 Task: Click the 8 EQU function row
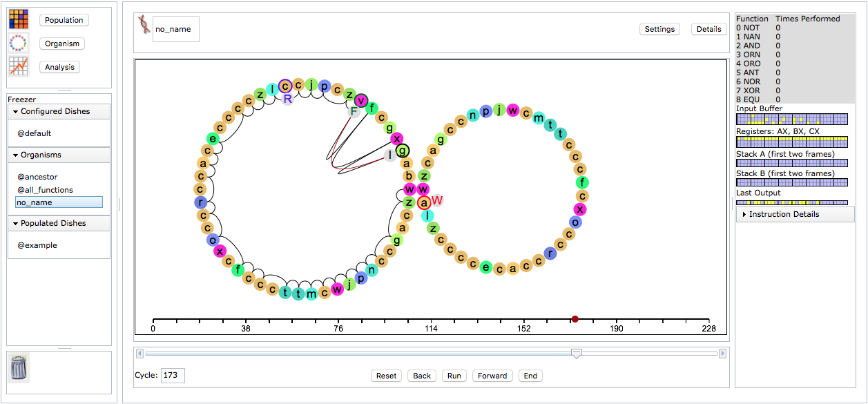(x=795, y=99)
